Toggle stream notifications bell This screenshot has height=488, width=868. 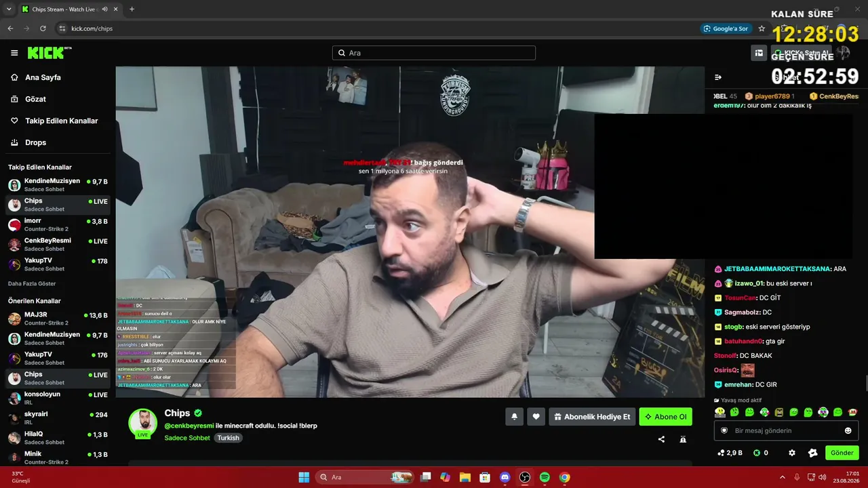(514, 417)
